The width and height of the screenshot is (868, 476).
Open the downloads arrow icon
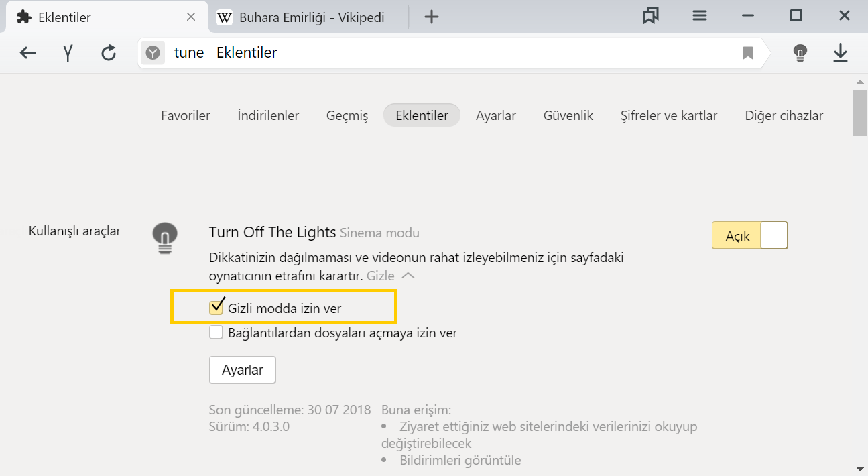841,53
